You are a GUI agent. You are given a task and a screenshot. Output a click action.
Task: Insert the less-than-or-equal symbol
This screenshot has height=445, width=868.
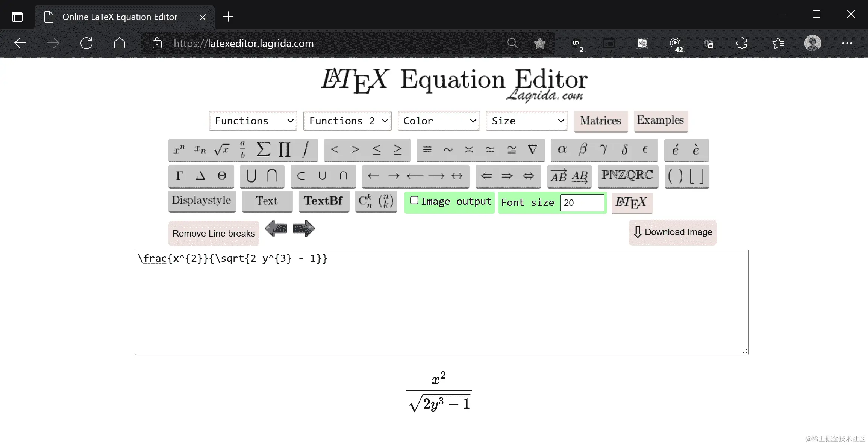(376, 150)
